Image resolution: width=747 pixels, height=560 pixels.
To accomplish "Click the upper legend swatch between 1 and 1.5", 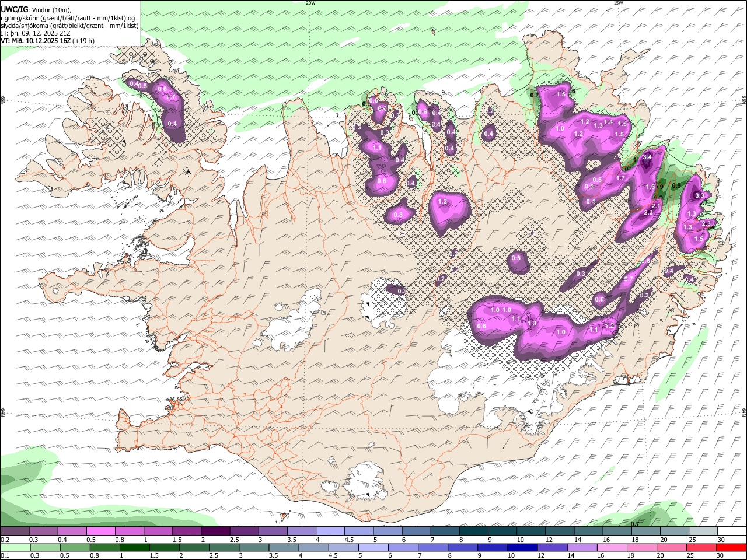I will coord(158,531).
